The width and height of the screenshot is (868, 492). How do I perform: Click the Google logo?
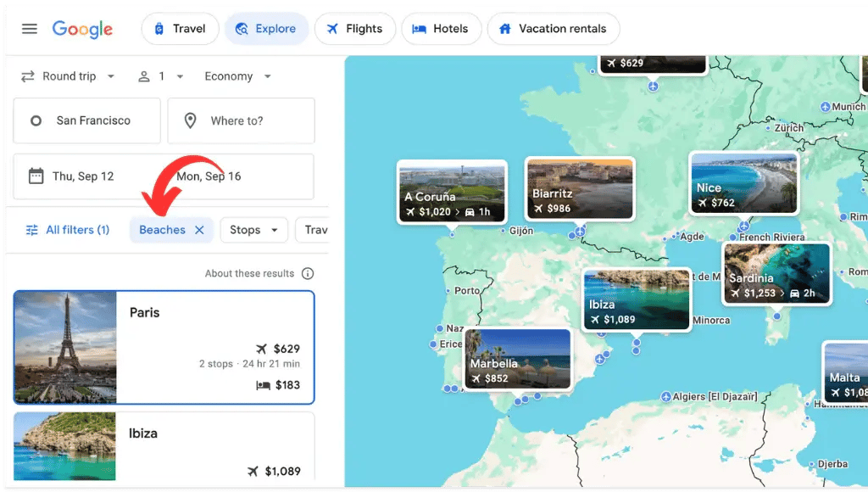pos(82,29)
